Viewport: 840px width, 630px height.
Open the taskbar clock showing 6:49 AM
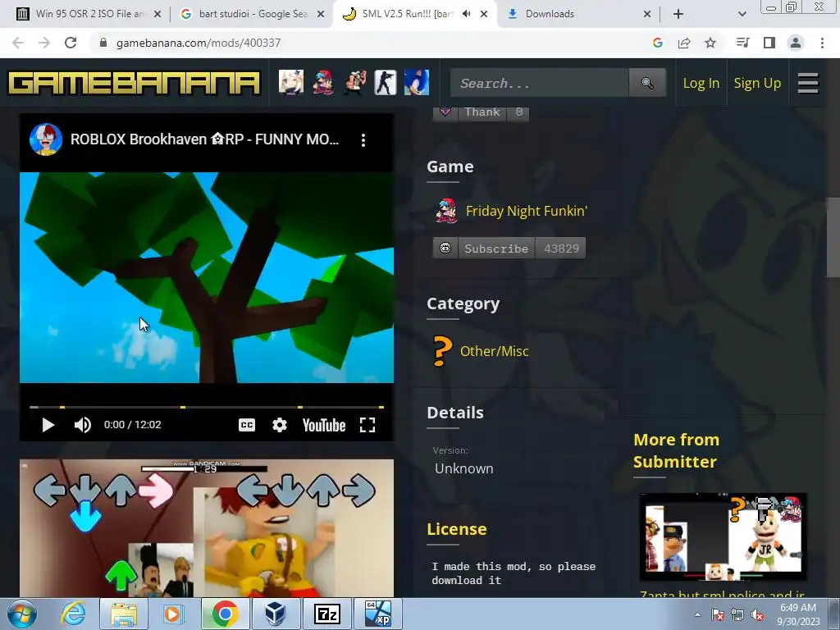click(x=798, y=614)
